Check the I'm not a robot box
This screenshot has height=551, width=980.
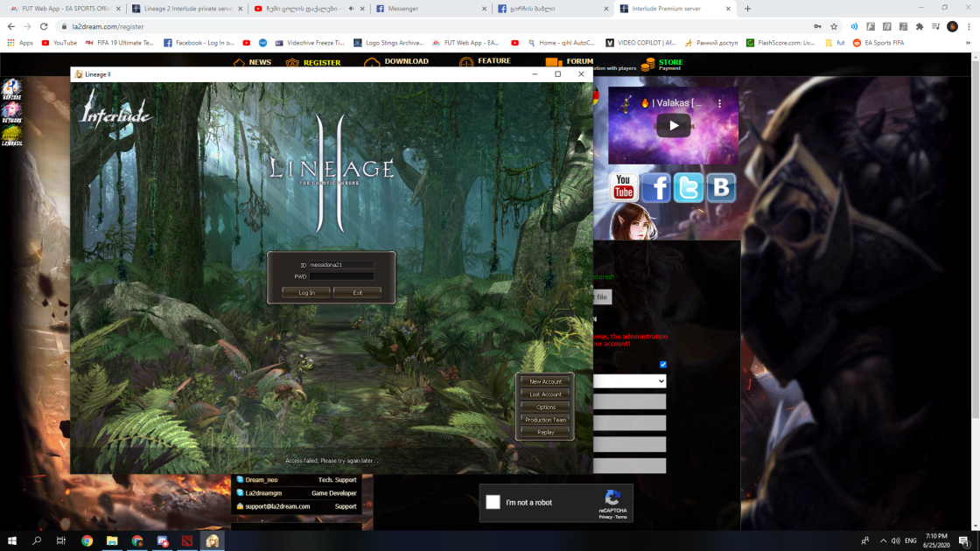493,502
